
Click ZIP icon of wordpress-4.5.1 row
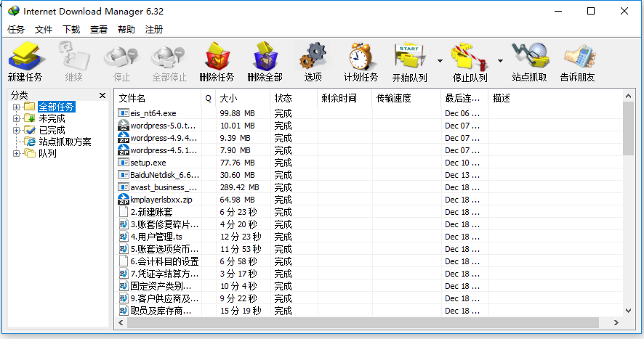click(124, 150)
